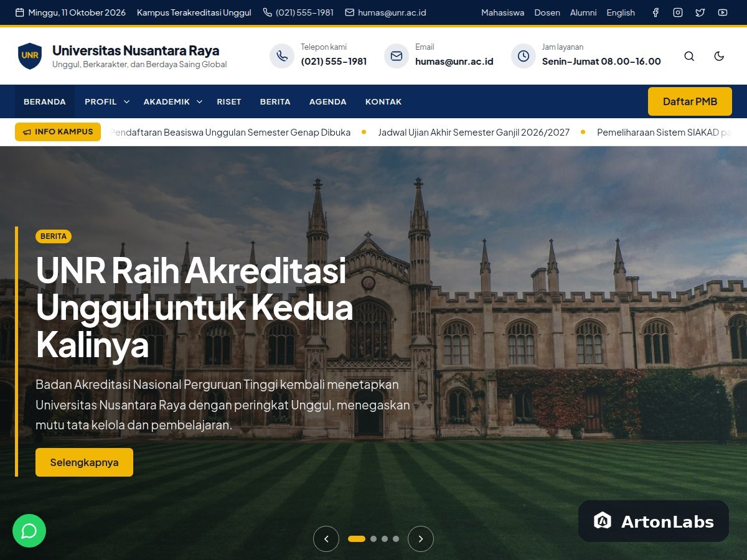The height and width of the screenshot is (560, 747).
Task: Select the active first slide indicator
Action: (x=357, y=539)
